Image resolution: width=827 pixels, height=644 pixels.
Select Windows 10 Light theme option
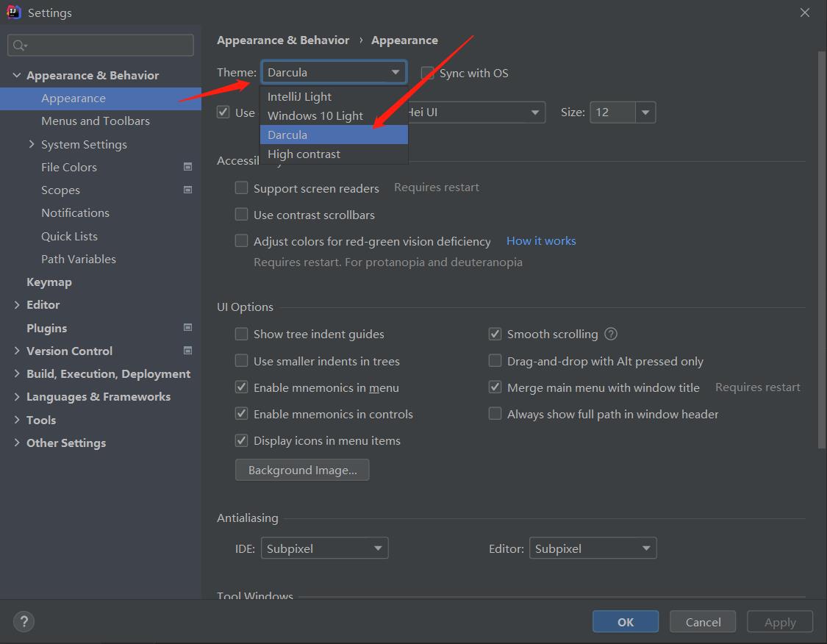(334, 115)
